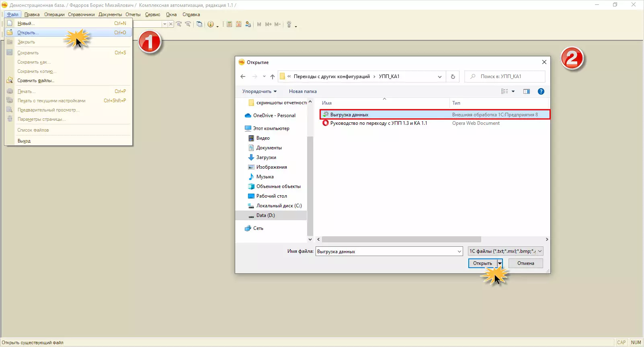The height and width of the screenshot is (347, 644).
Task: Open the Сервис menu
Action: (x=153, y=14)
